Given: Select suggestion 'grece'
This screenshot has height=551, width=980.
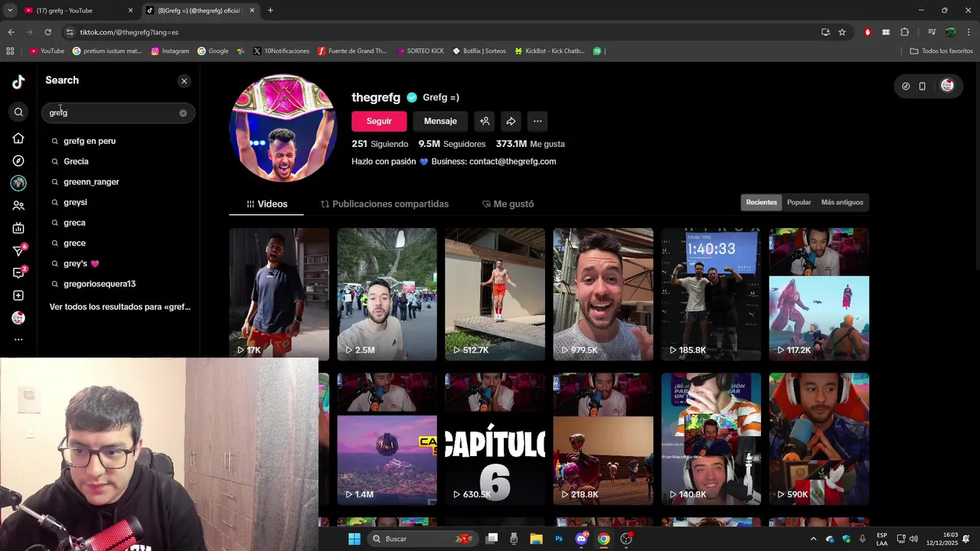Looking at the screenshot, I should [74, 243].
